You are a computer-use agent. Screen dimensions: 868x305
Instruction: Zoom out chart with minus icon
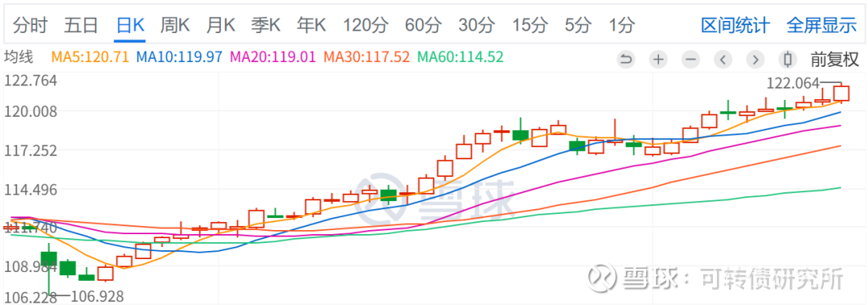[690, 59]
